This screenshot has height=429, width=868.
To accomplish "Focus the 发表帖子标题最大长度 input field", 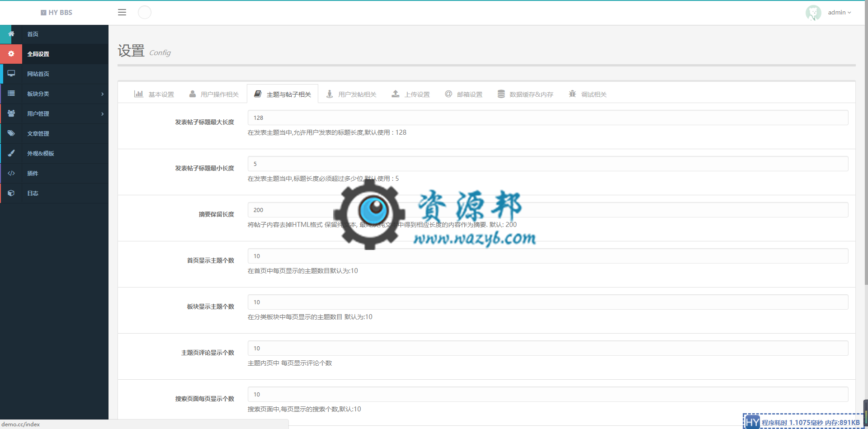I will [548, 118].
